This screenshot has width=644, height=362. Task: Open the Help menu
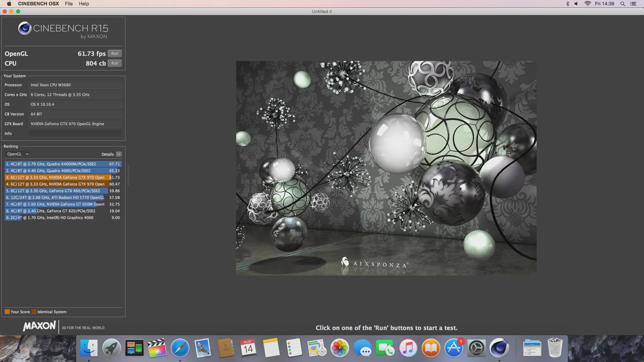84,4
